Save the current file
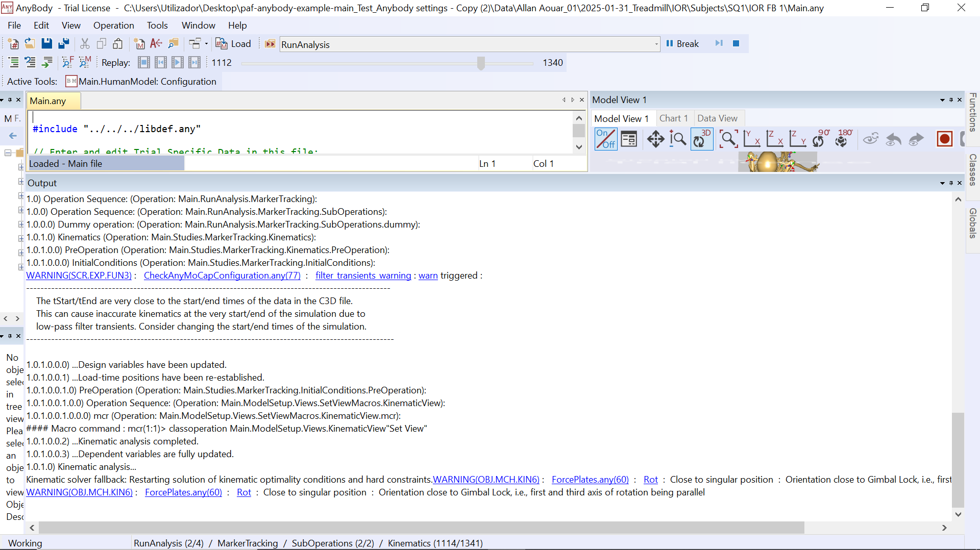 click(x=46, y=44)
